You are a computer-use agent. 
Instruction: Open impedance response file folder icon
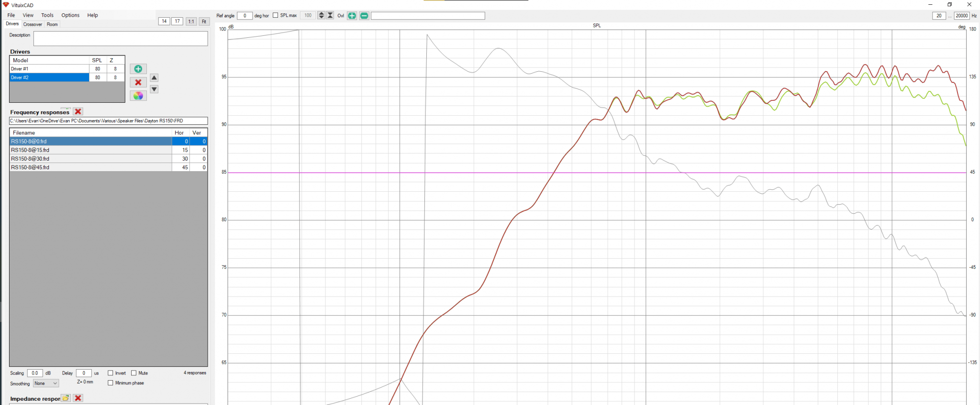pos(66,398)
